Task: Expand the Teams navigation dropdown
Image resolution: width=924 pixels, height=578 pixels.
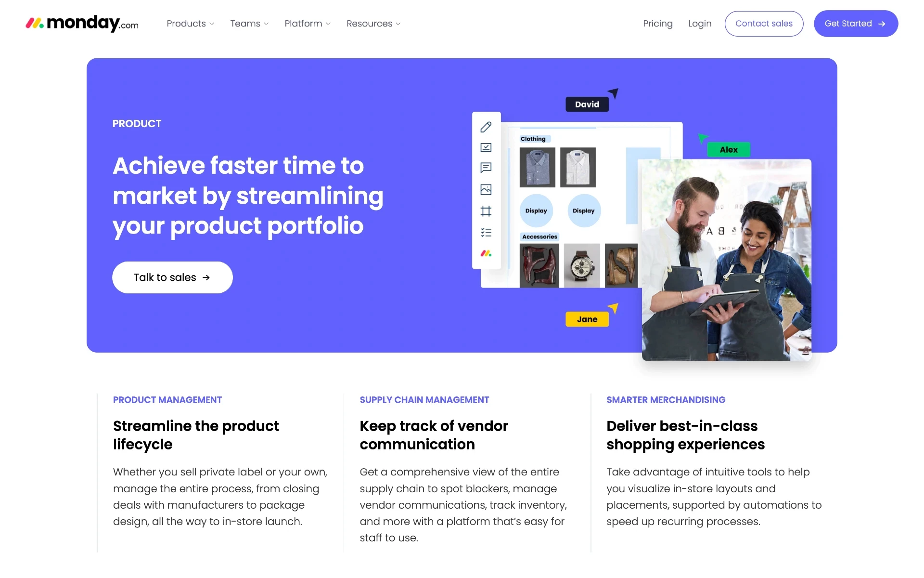Action: pos(249,23)
